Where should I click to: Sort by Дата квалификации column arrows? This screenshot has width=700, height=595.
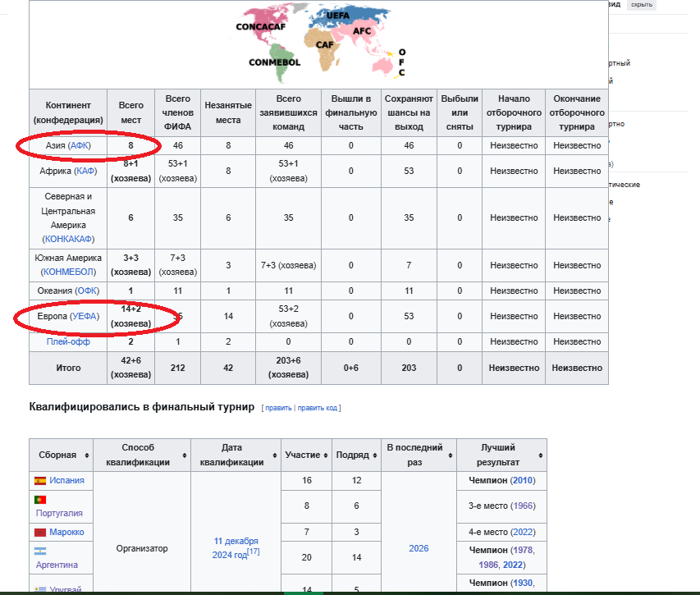[275, 455]
